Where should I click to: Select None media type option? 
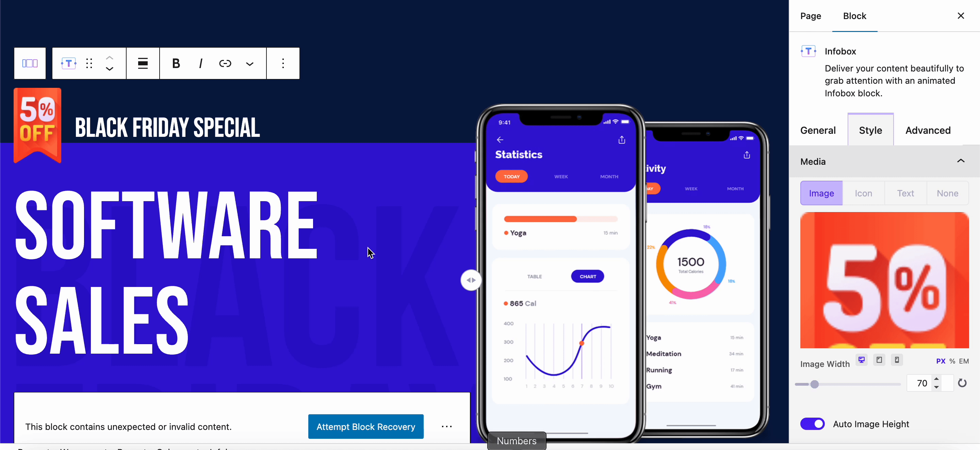tap(948, 193)
